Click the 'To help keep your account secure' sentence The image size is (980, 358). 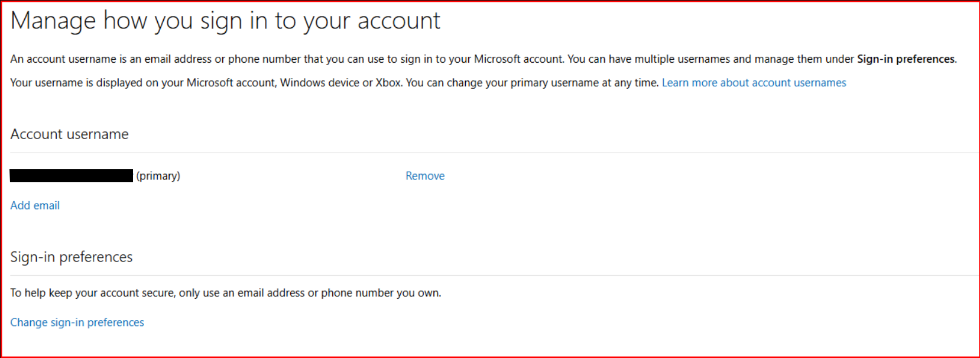(226, 293)
